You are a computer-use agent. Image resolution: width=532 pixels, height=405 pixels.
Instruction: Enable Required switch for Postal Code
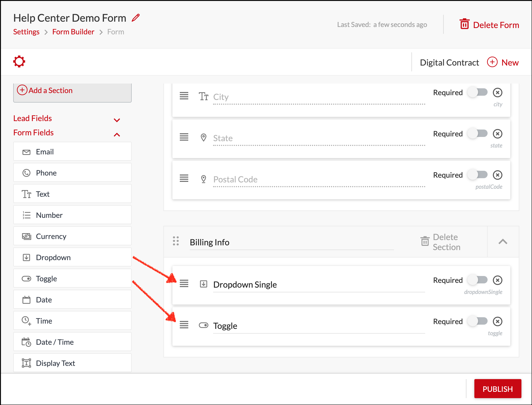[478, 175]
